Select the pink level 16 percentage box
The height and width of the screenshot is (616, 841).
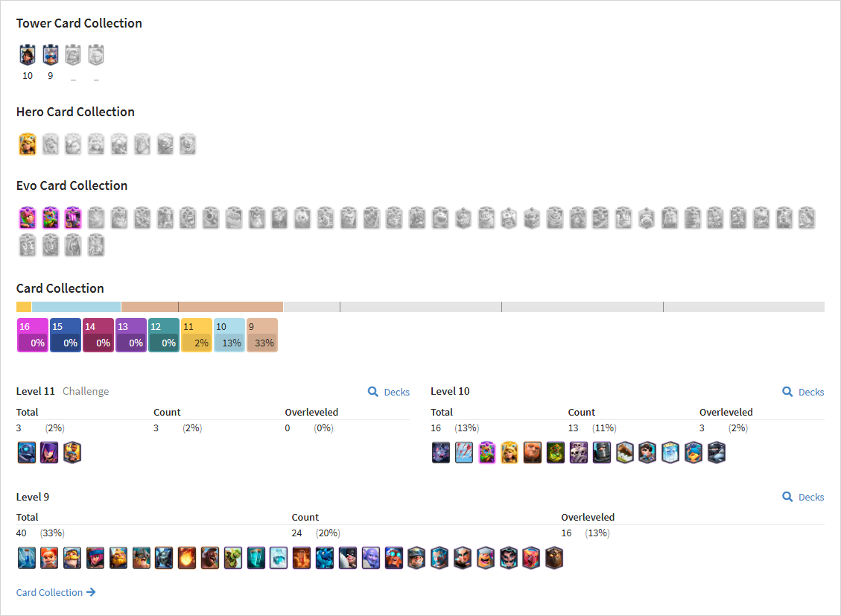[33, 335]
